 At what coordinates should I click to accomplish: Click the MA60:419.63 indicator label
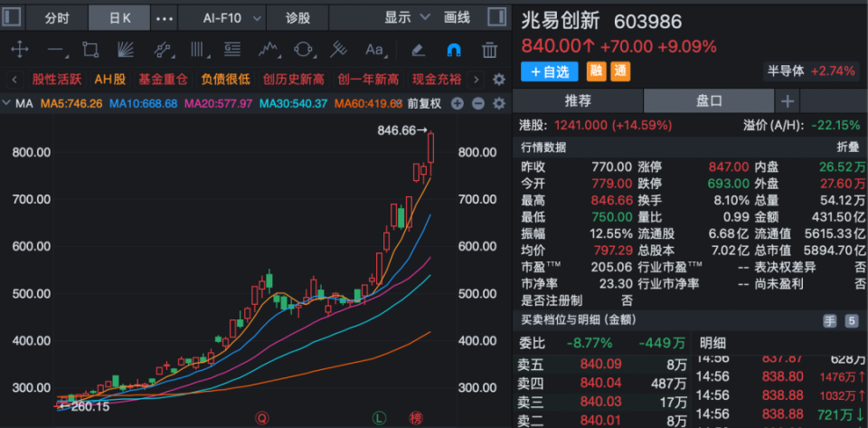(x=368, y=103)
